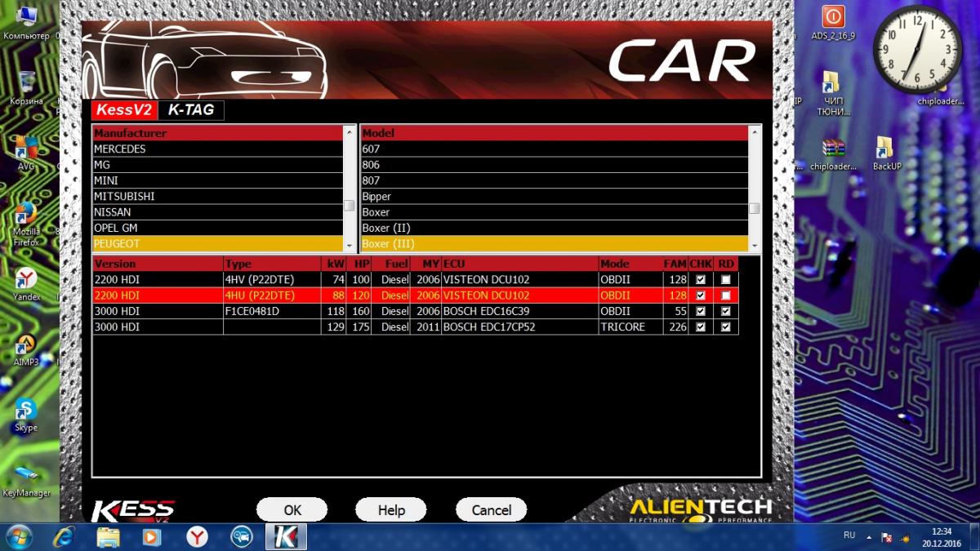
Task: Launch AVG from the desktop
Action: tap(26, 153)
